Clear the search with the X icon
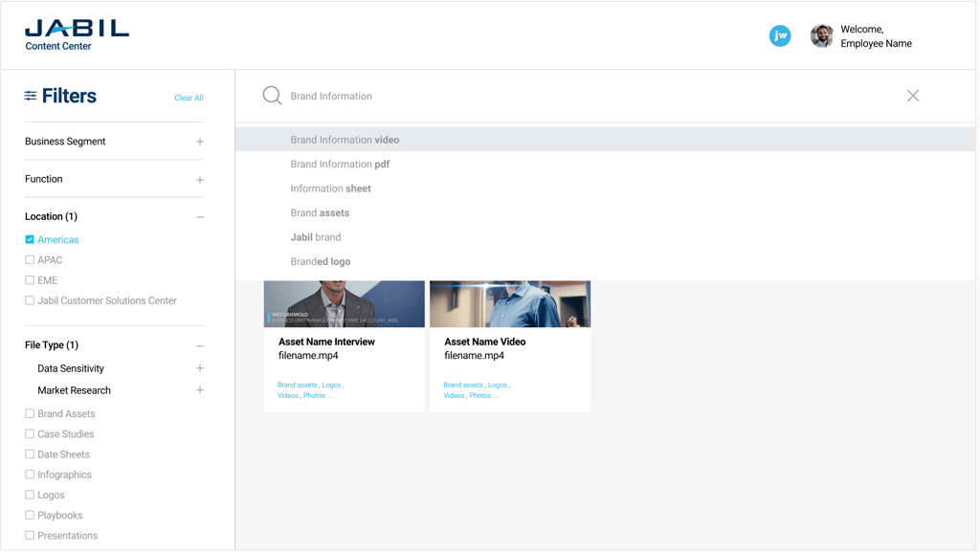The width and height of the screenshot is (980, 552). click(913, 96)
